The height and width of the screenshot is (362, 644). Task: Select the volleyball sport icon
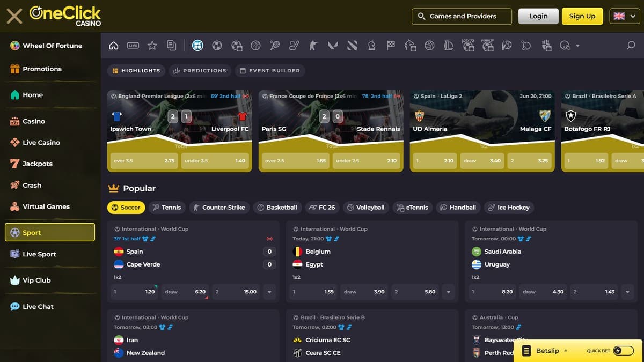click(x=429, y=46)
